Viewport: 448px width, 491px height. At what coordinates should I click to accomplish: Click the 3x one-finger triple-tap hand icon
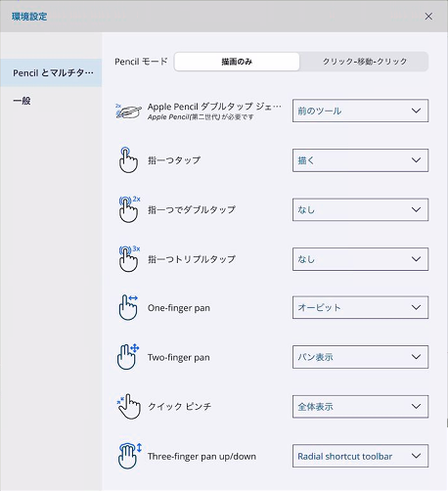coord(129,259)
